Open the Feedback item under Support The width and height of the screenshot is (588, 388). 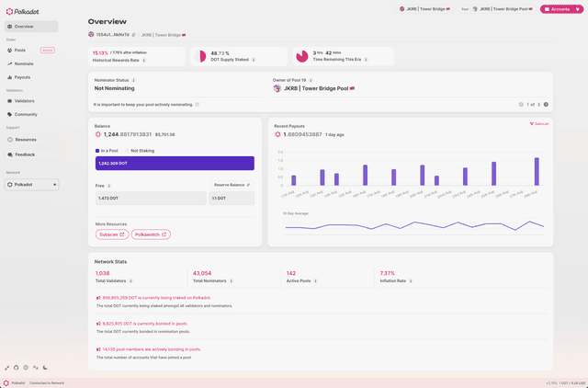(31, 154)
